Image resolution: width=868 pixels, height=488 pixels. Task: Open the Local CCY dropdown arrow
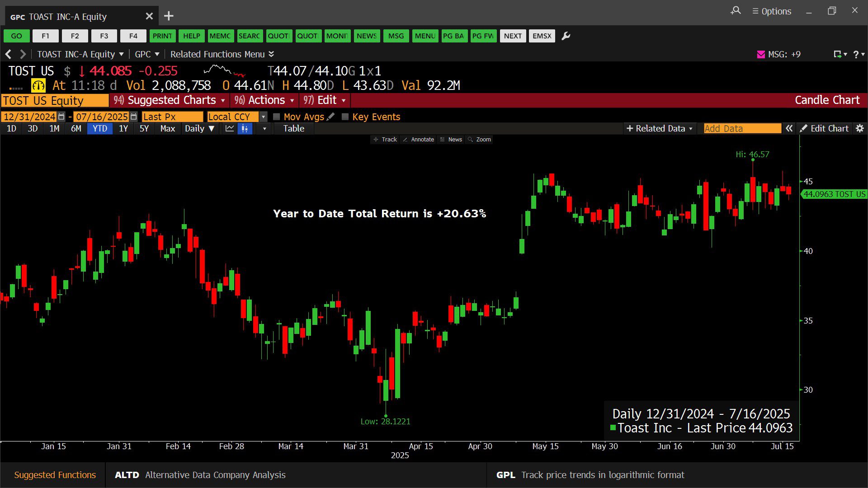click(263, 117)
